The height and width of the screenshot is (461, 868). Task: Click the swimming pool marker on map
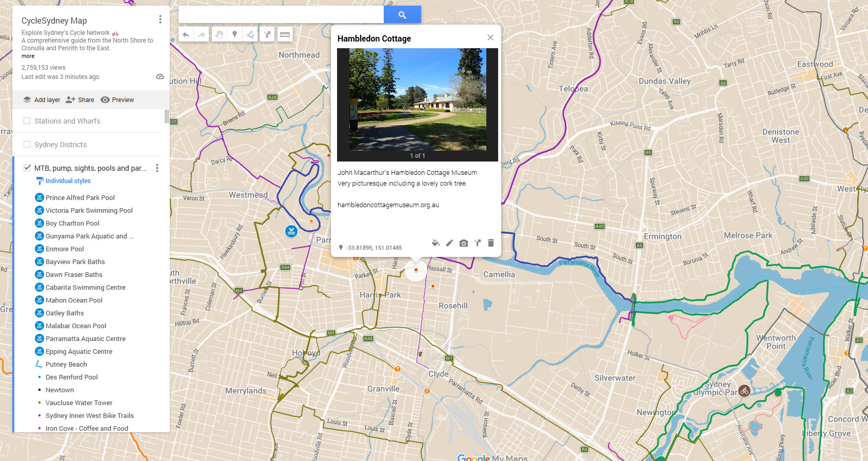click(291, 231)
